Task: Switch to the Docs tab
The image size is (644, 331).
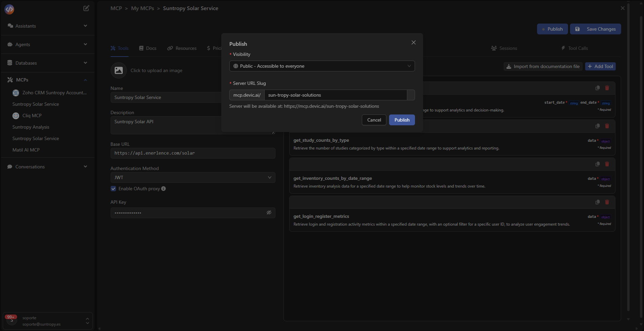Action: [148, 48]
